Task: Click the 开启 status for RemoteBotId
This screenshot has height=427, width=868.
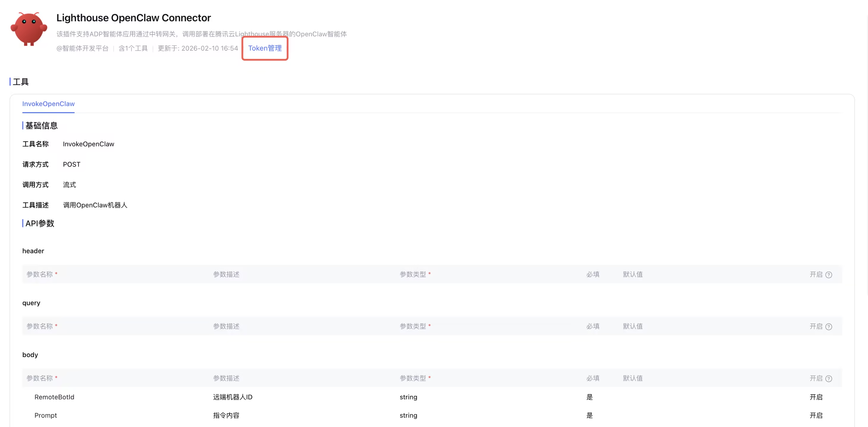Action: (x=816, y=397)
